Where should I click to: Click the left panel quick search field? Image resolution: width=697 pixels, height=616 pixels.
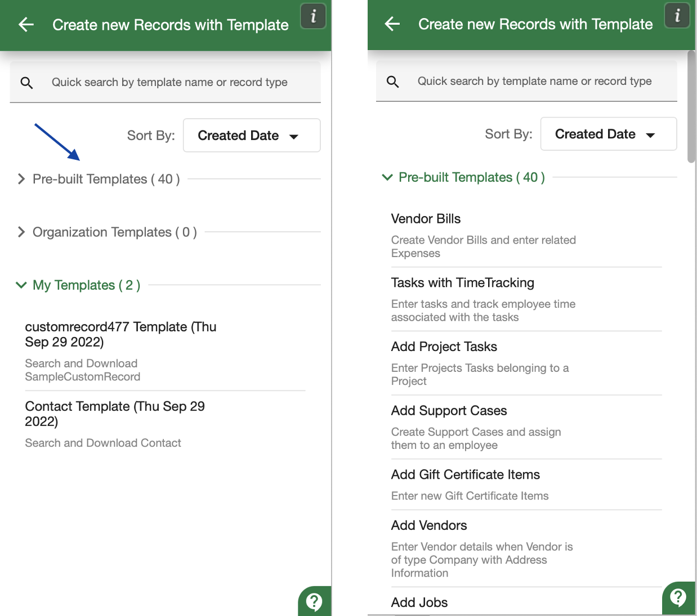(x=165, y=82)
